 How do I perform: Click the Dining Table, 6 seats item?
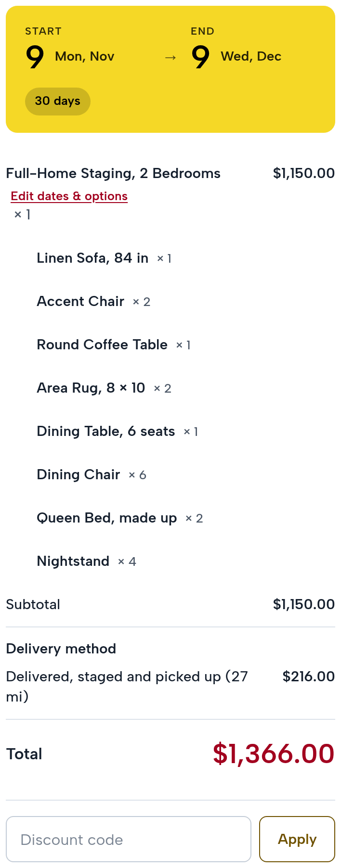[106, 431]
